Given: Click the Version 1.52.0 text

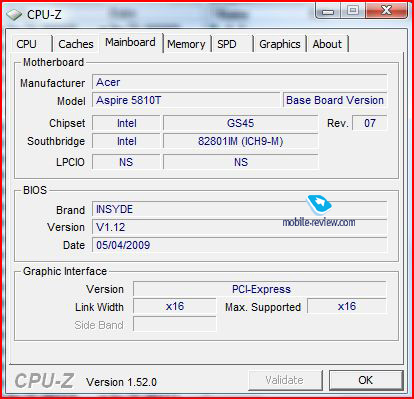Looking at the screenshot, I should click(121, 382).
